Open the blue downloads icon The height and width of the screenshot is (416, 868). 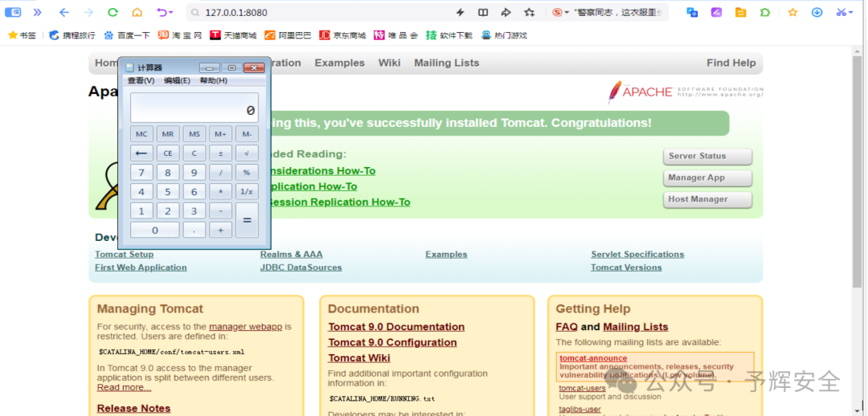(817, 12)
